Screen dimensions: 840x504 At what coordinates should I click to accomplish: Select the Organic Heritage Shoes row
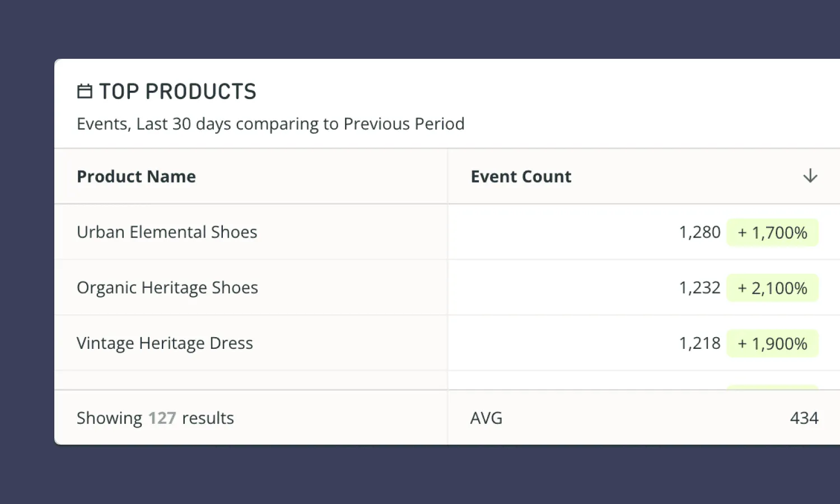point(167,287)
